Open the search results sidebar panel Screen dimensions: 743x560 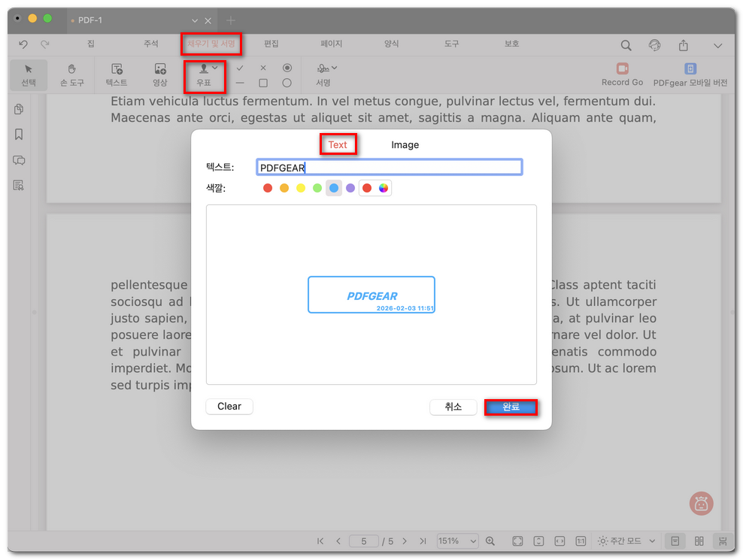coord(19,185)
